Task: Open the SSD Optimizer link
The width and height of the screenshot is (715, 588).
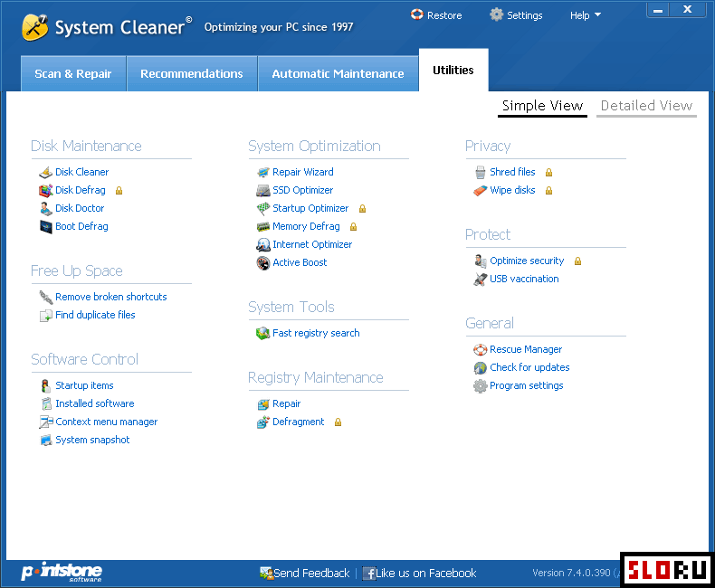Action: [303, 191]
